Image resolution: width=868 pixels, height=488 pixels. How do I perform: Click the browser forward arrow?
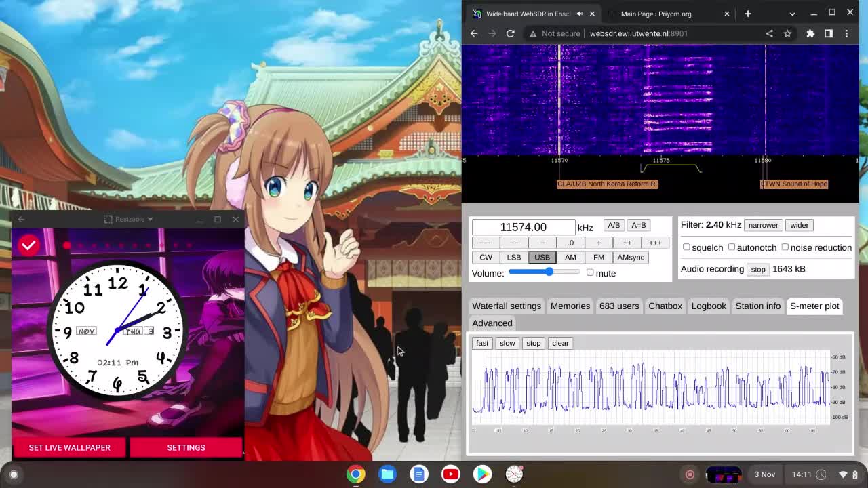click(x=492, y=33)
